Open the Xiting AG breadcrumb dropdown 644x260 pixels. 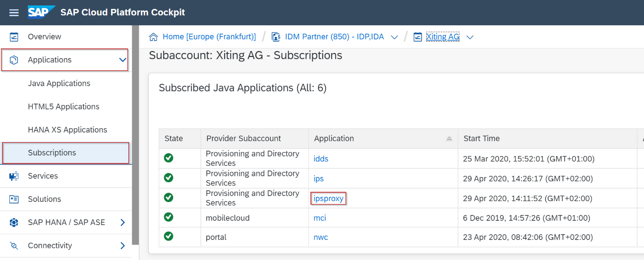(x=470, y=37)
